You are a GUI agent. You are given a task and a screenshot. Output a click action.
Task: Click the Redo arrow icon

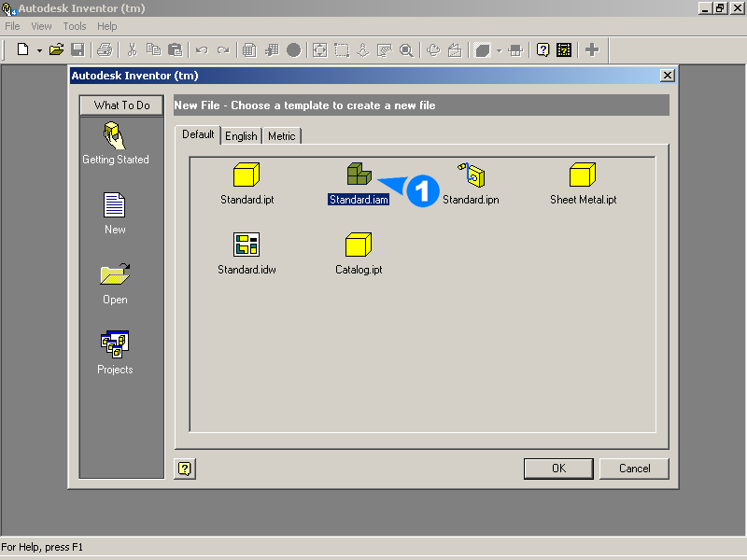[223, 49]
